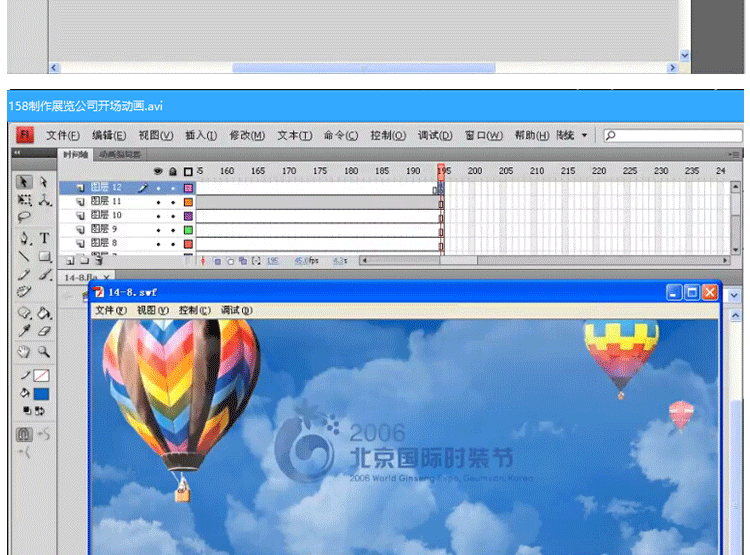This screenshot has width=750, height=555.
Task: Toggle visibility dot of 图层 11
Action: click(x=158, y=202)
